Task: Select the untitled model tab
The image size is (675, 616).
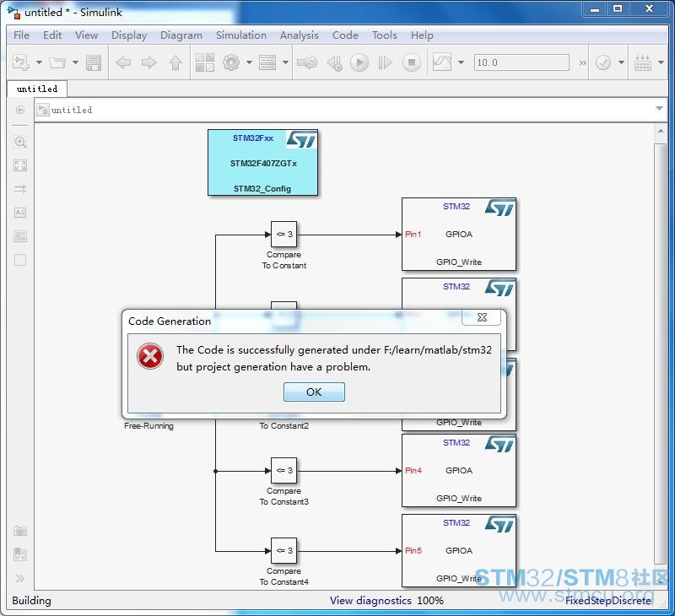Action: tap(37, 89)
